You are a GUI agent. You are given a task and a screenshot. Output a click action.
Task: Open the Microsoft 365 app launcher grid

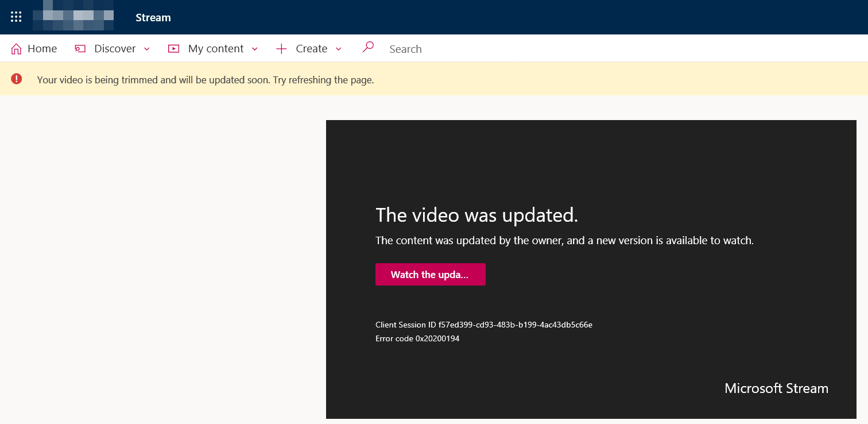coord(15,17)
